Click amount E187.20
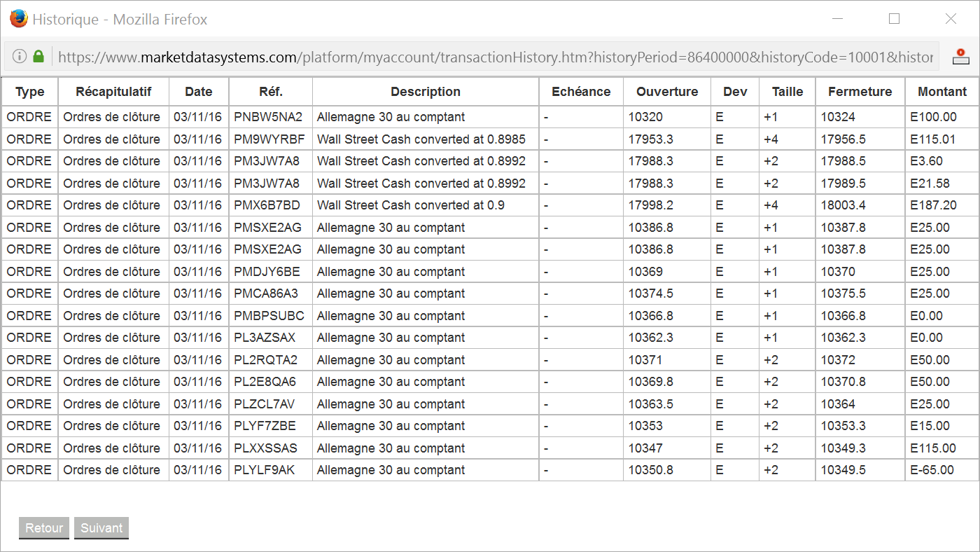This screenshot has width=980, height=552. (x=933, y=205)
